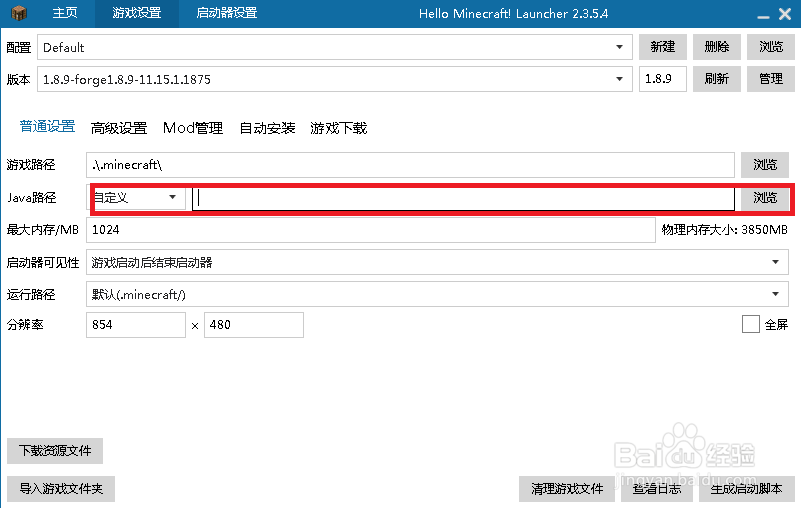Click 查看日志 button
The width and height of the screenshot is (801, 508).
tap(657, 489)
